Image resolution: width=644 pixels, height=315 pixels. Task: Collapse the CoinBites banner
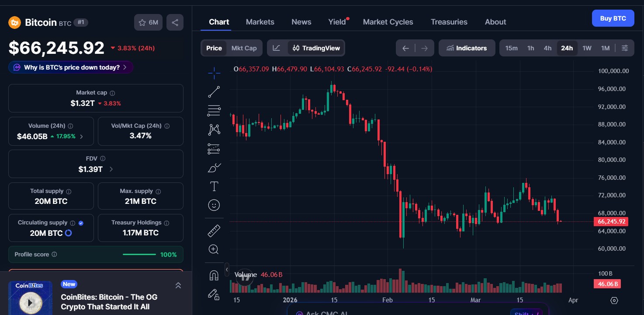pyautogui.click(x=178, y=285)
